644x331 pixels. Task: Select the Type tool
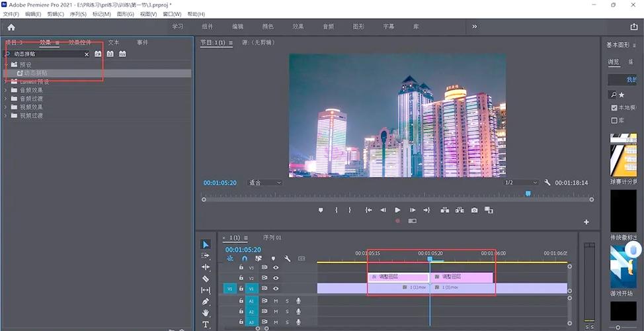[206, 324]
